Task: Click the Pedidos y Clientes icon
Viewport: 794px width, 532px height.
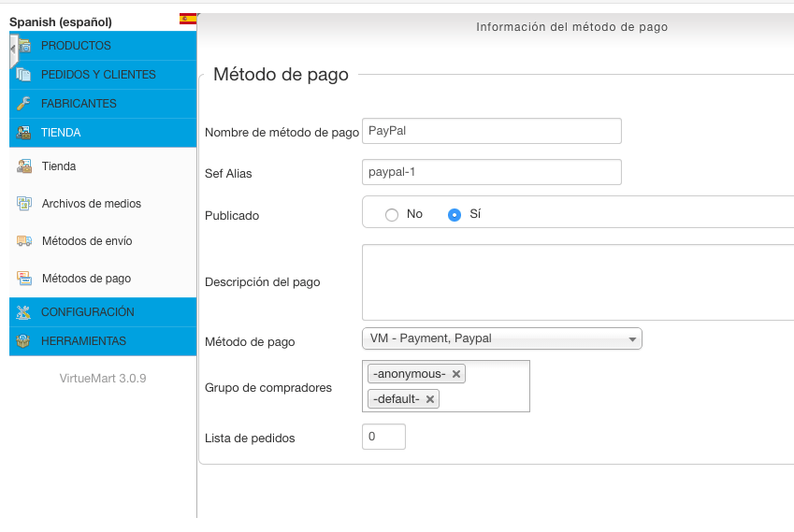Action: click(23, 75)
